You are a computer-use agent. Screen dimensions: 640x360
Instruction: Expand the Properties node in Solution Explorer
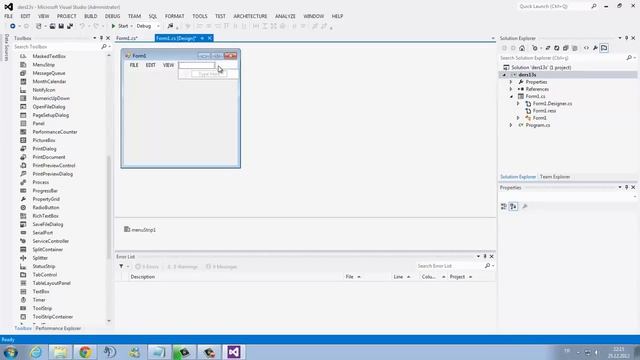(511, 82)
